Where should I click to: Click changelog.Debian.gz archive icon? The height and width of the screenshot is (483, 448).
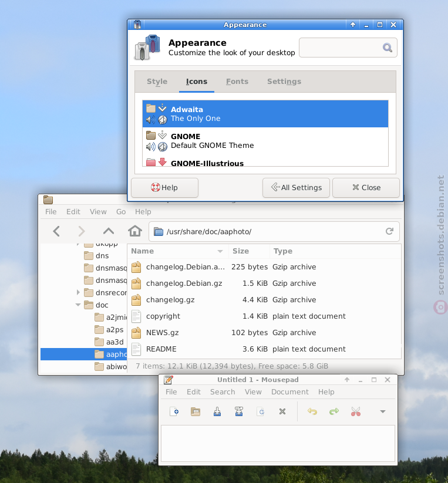coord(136,283)
